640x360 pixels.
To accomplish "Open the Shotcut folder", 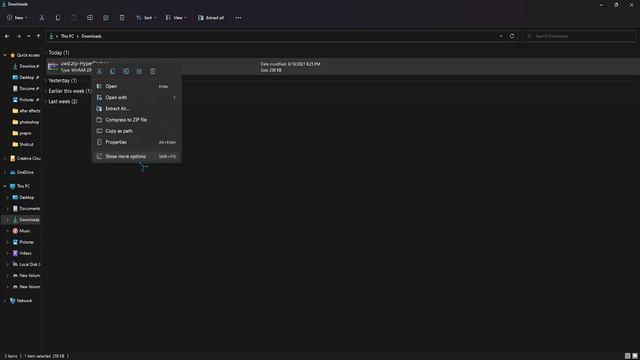I will click(x=23, y=144).
